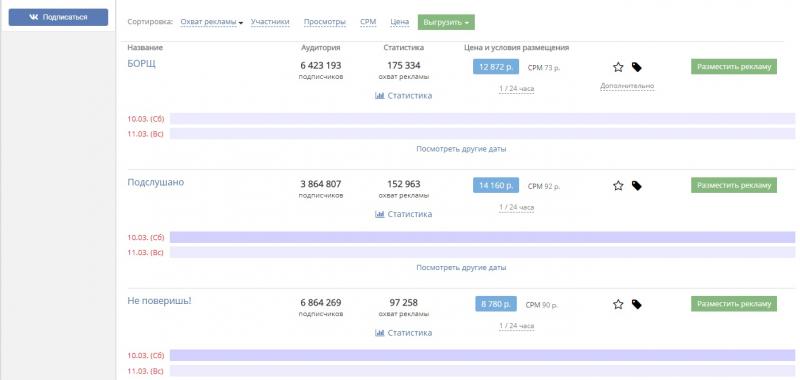The width and height of the screenshot is (800, 380).
Task: Star the Подслушано community as favorite
Action: tap(618, 185)
